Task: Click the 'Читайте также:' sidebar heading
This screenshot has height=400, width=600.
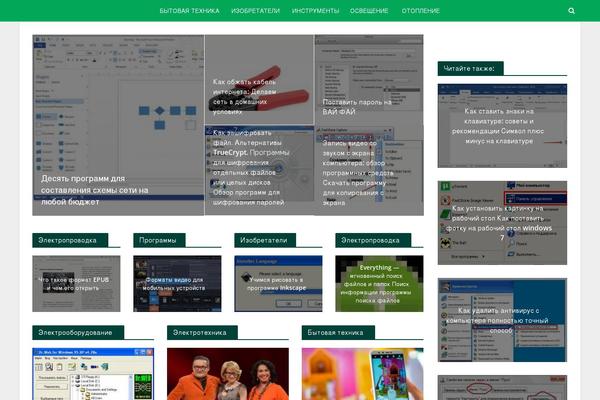Action: coord(470,69)
